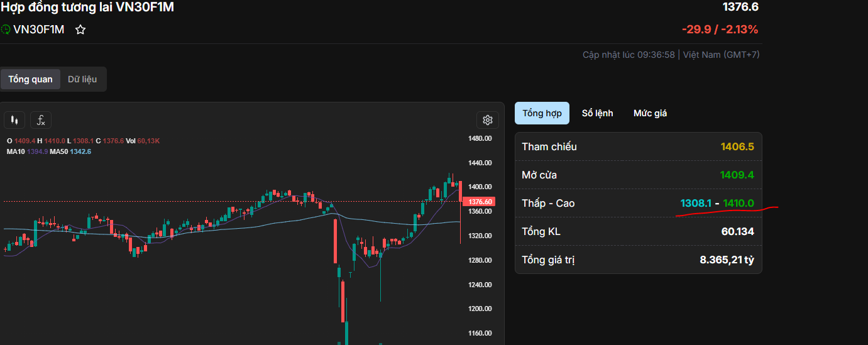Image resolution: width=868 pixels, height=345 pixels.
Task: Click the VN30F1M ticker symbol text
Action: [38, 30]
